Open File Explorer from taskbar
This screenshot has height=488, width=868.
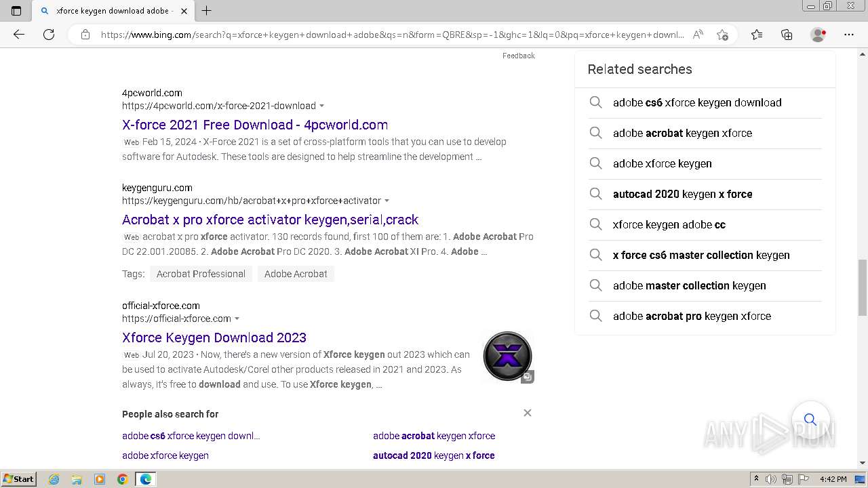tap(77, 479)
